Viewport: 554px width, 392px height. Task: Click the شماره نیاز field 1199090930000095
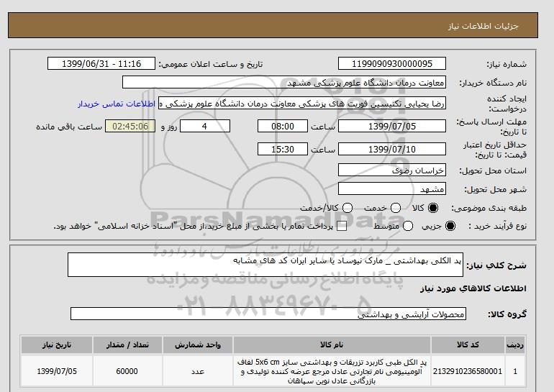[x=392, y=63]
